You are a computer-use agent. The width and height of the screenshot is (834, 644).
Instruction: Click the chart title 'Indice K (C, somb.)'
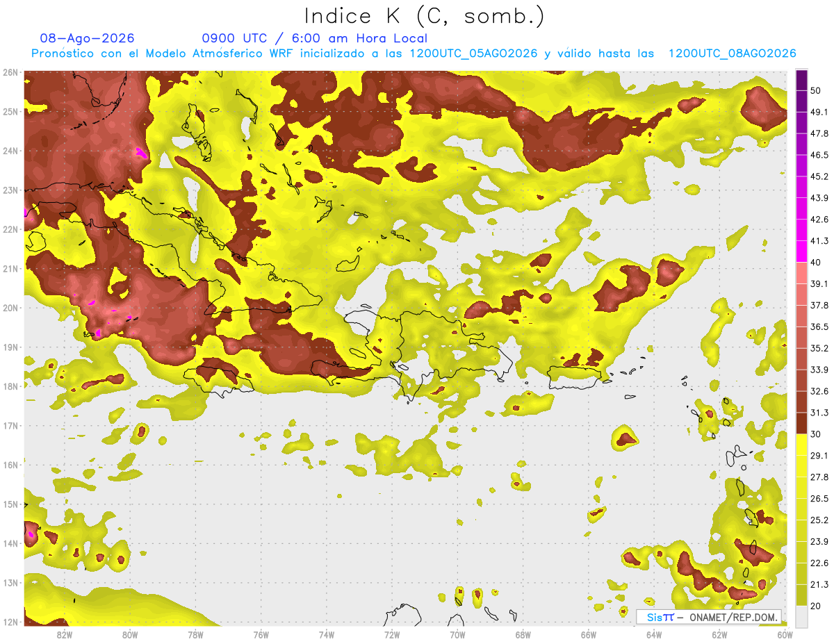click(x=425, y=16)
